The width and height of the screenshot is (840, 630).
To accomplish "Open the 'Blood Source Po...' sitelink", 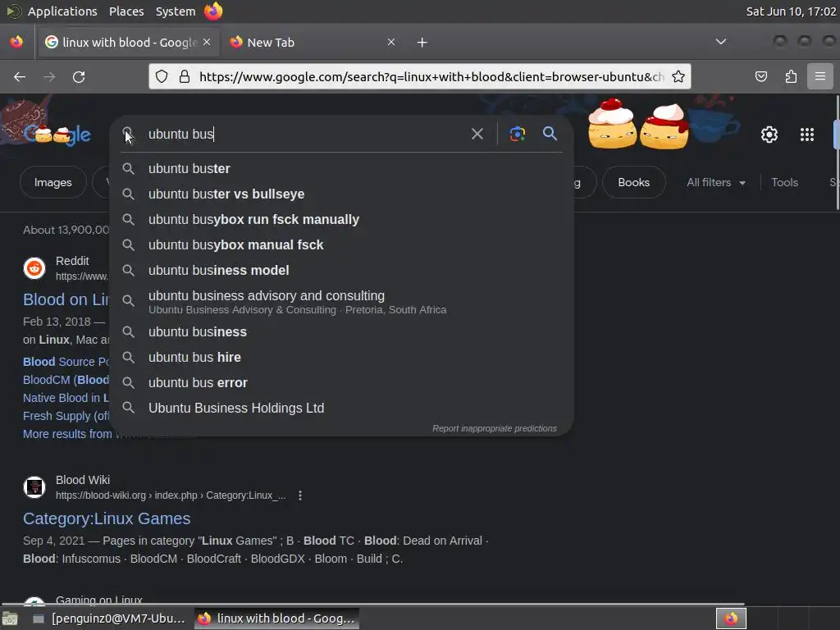I will [66, 362].
